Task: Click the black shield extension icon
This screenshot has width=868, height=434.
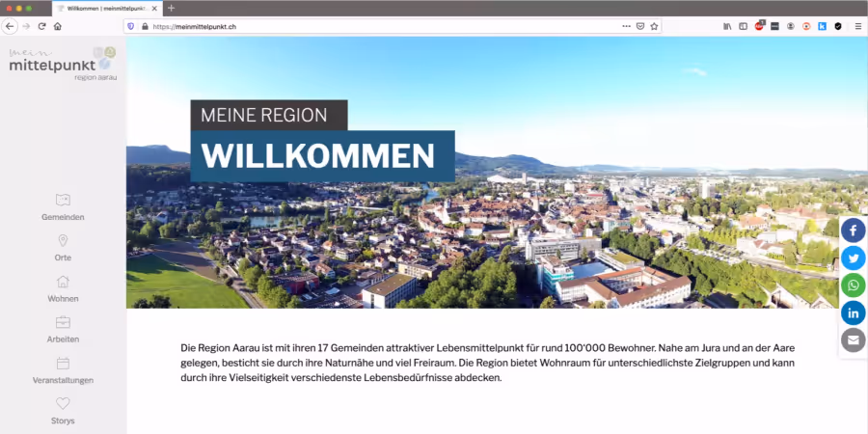Action: (x=838, y=26)
